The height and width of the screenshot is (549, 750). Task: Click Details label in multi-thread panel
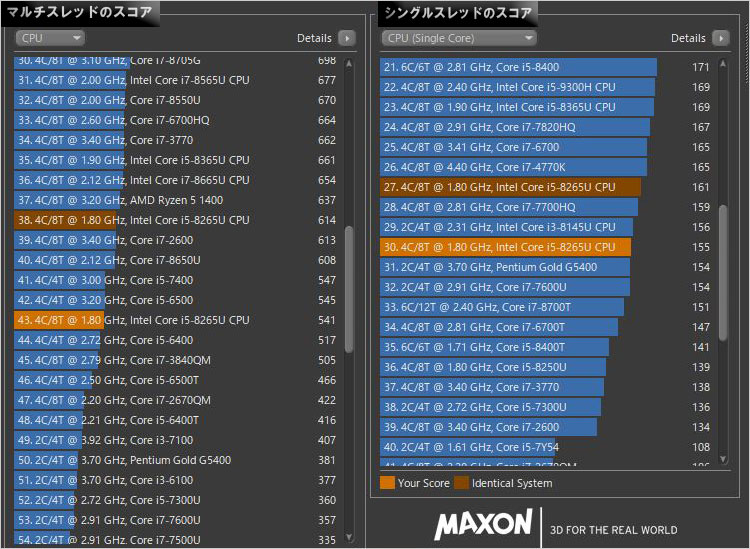(314, 38)
